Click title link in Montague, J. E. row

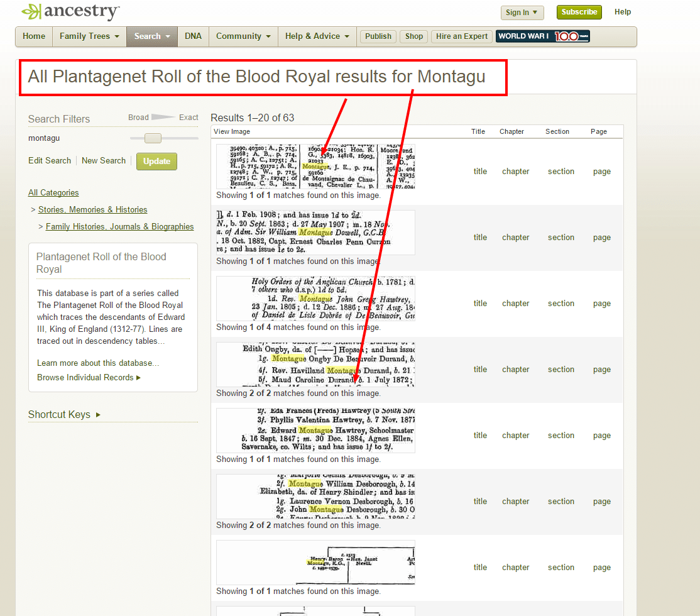(x=480, y=172)
